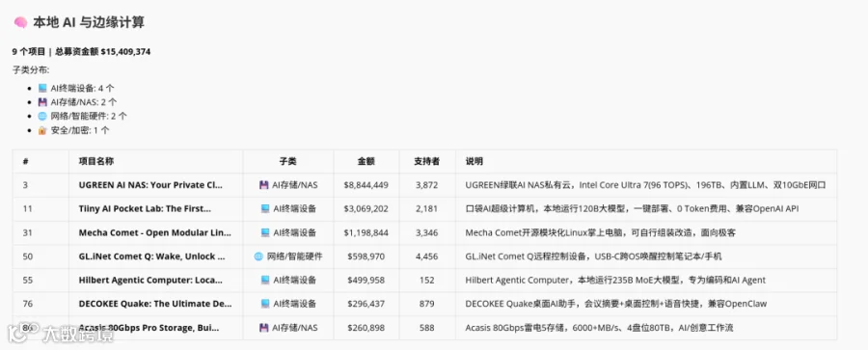Click the floppy disk icon in UGREEN row
This screenshot has width=868, height=350.
pyautogui.click(x=264, y=185)
